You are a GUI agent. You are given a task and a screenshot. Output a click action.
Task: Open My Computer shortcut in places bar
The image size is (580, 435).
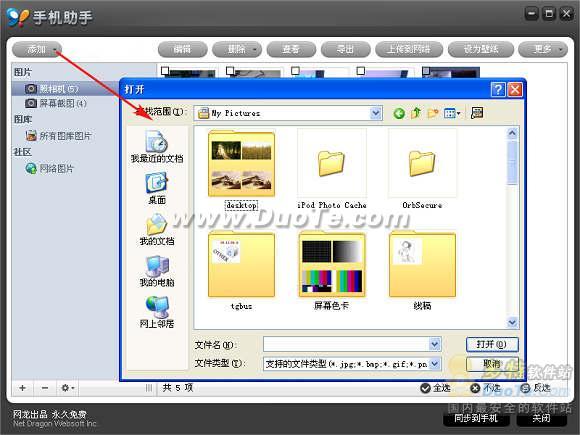(x=157, y=272)
